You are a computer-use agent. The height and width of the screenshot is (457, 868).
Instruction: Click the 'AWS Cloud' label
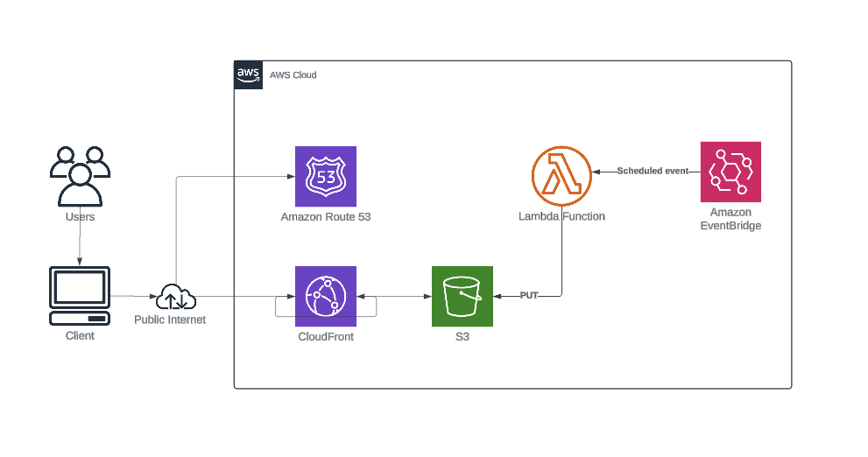(293, 75)
